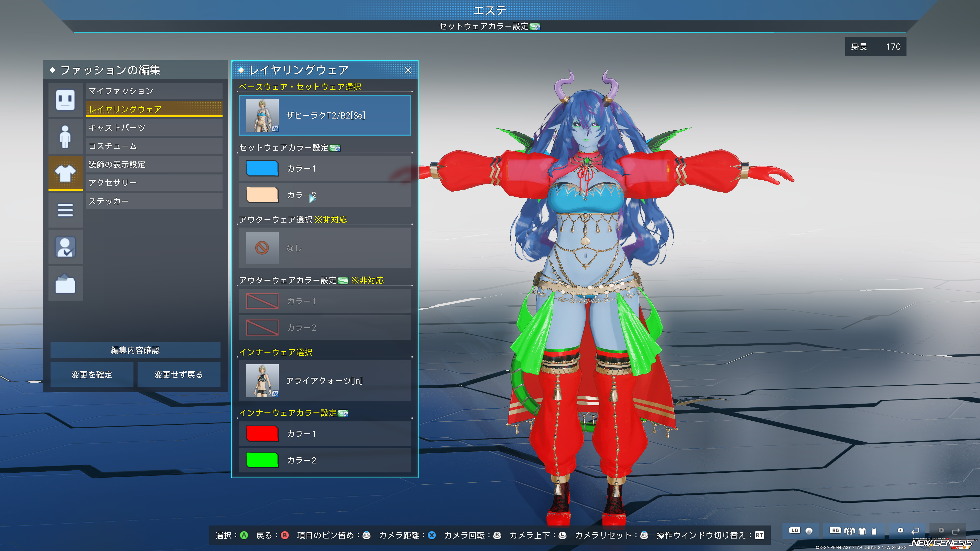Click the blue X camera distance icon
Viewport: 980px width, 551px height.
pyautogui.click(x=432, y=535)
